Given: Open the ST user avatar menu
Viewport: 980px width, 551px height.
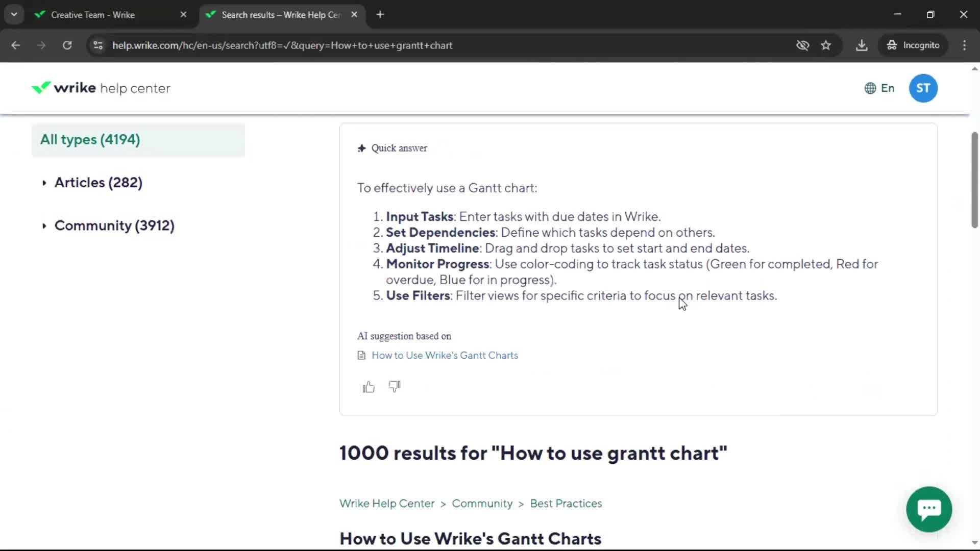Looking at the screenshot, I should (x=923, y=88).
